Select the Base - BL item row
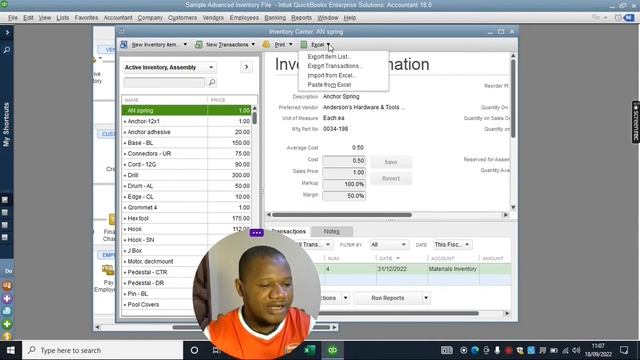Image resolution: width=640 pixels, height=360 pixels. click(x=187, y=143)
